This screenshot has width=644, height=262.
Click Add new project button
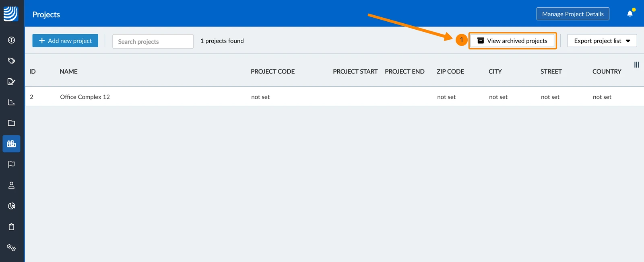65,41
